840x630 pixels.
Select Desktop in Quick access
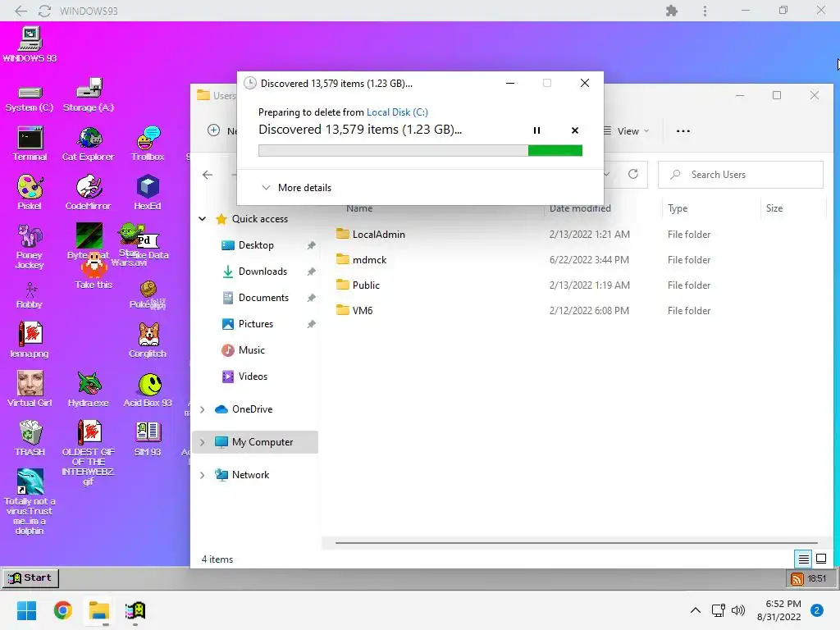(x=256, y=244)
